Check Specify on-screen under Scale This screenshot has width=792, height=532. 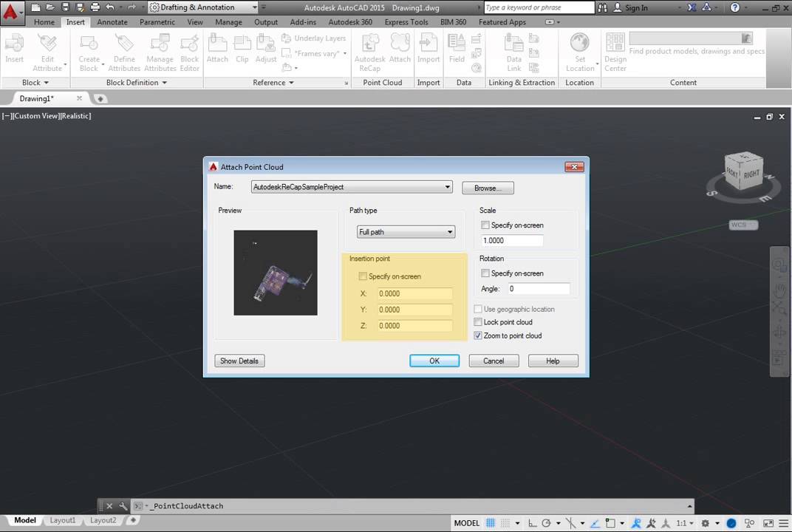(485, 225)
